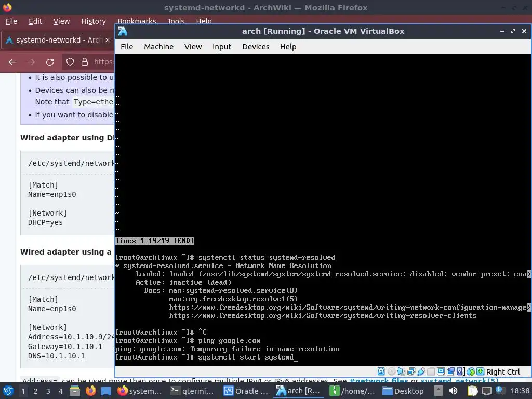Viewport: 532px width, 399px height.
Task: Open the hard disk activity indicator in VirtualBox
Action: pos(381,371)
